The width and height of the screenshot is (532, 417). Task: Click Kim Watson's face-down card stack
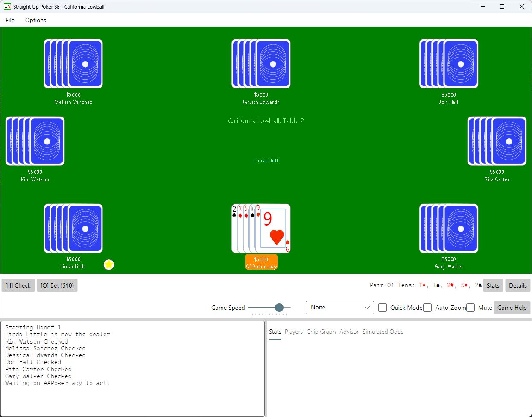(35, 141)
